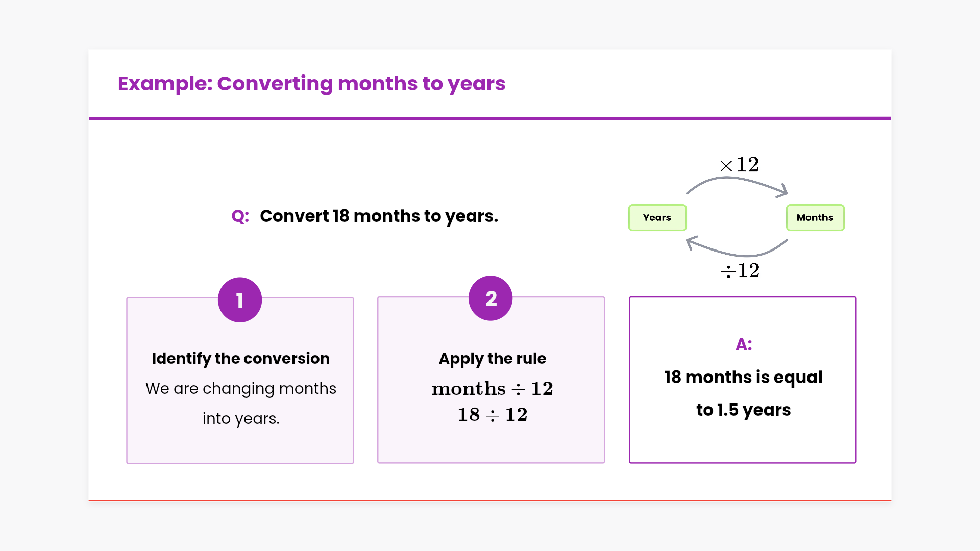Select the Identify the conversion heading
Image resolution: width=980 pixels, height=551 pixels.
[x=240, y=359]
